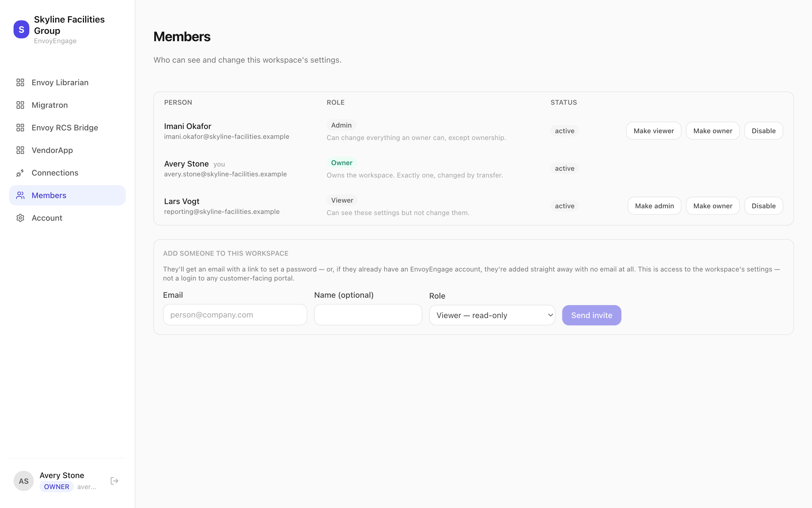The height and width of the screenshot is (508, 812).
Task: Make Lars Vogt the owner
Action: [713, 206]
